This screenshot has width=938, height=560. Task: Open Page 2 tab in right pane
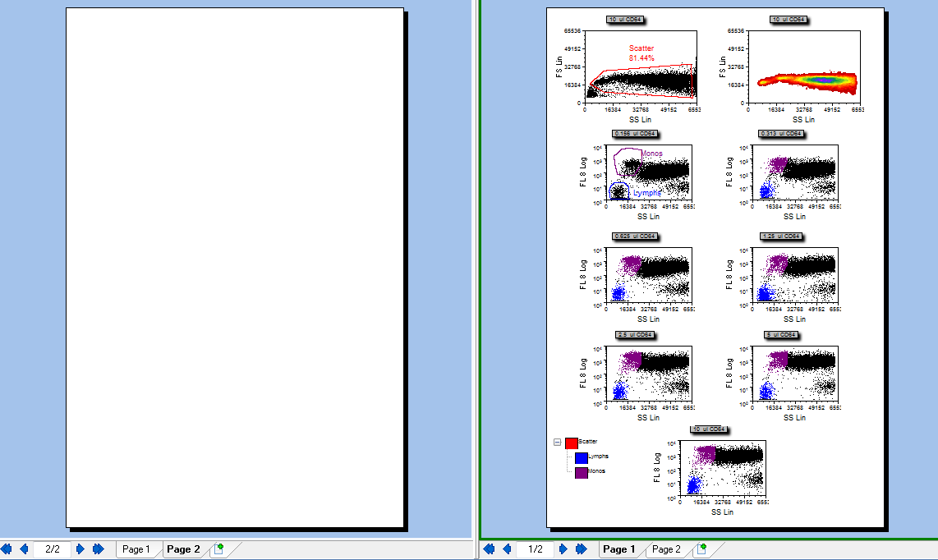click(666, 549)
